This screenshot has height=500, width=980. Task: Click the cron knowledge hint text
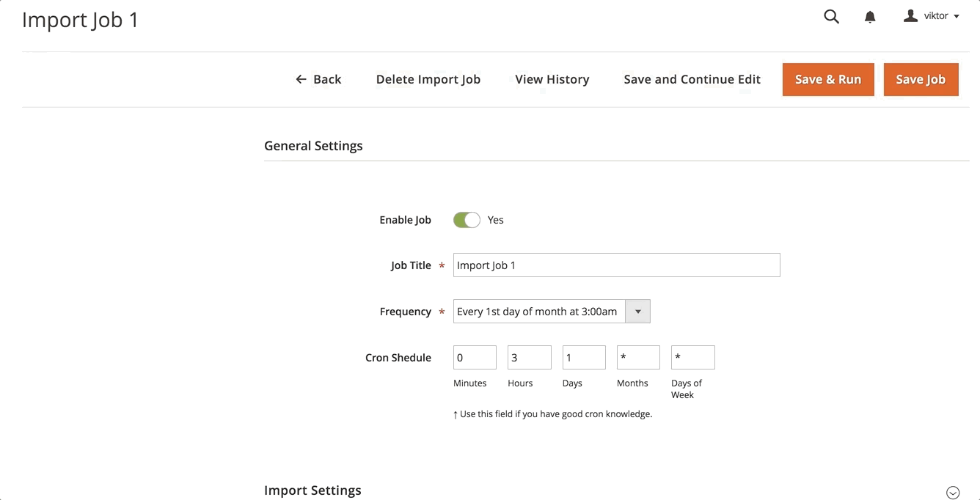(552, 414)
